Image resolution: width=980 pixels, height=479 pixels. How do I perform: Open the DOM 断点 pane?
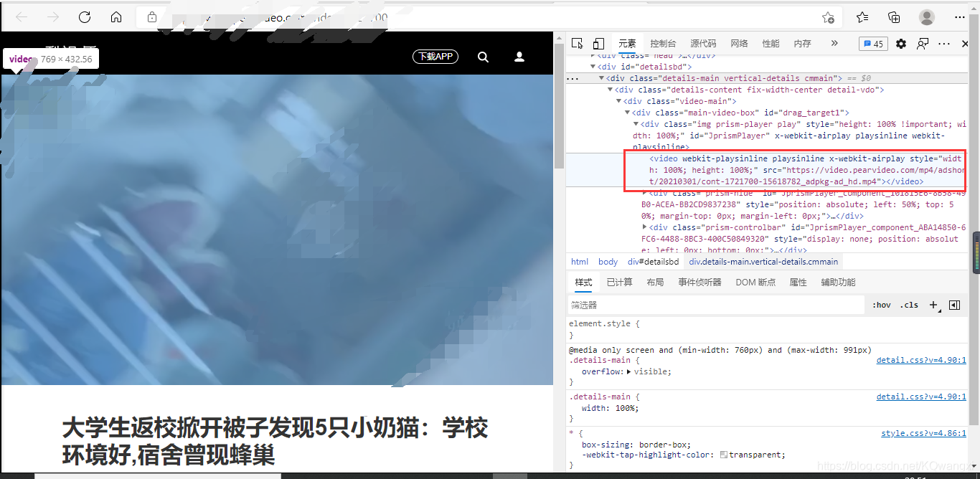[x=755, y=282]
